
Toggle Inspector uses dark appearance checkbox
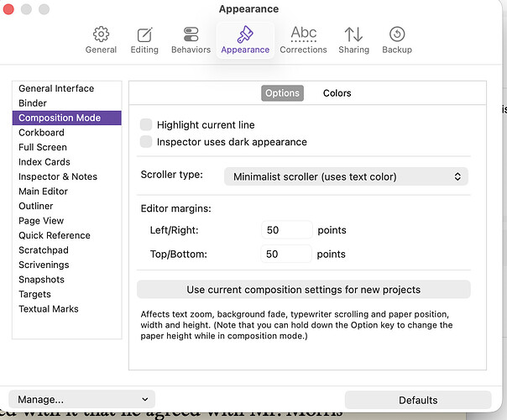(146, 142)
